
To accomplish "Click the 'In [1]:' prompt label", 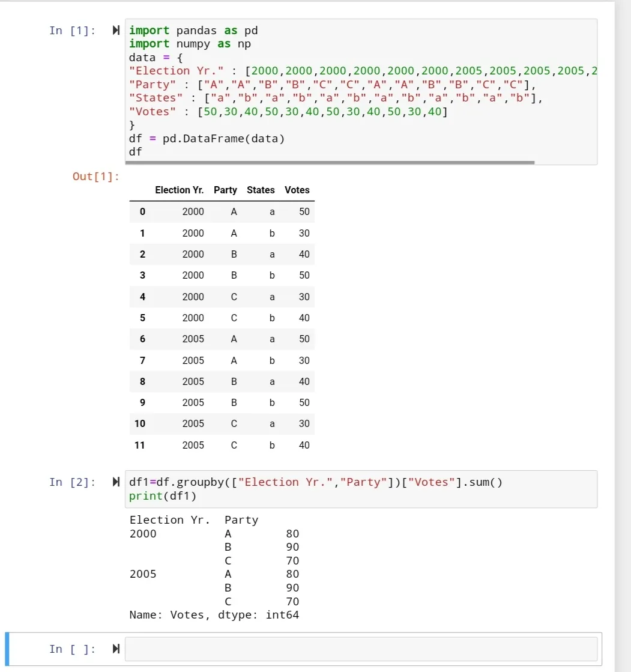I will 72,31.
